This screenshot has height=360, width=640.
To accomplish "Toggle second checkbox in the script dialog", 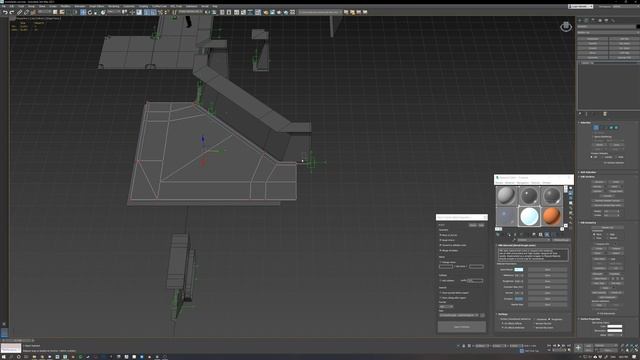I will [440, 240].
